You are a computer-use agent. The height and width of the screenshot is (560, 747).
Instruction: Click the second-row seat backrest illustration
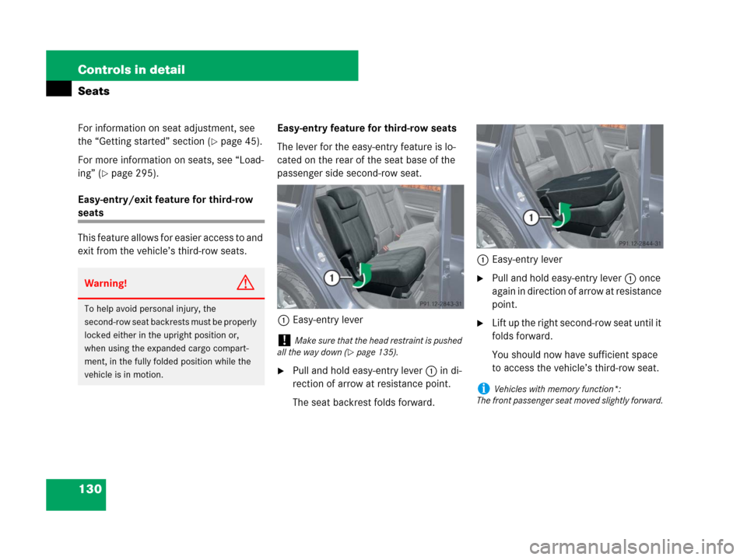click(370, 247)
